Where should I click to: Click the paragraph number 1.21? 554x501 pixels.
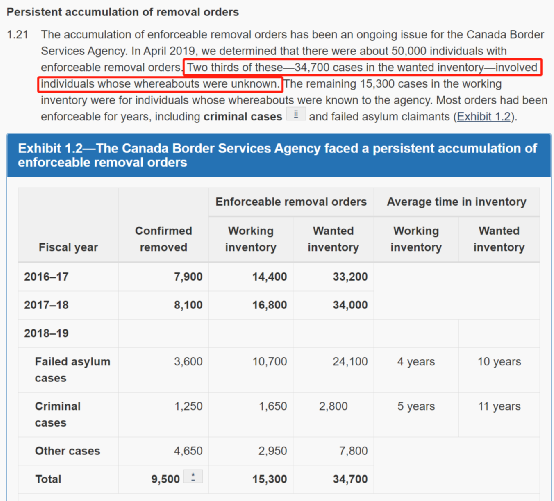[17, 35]
